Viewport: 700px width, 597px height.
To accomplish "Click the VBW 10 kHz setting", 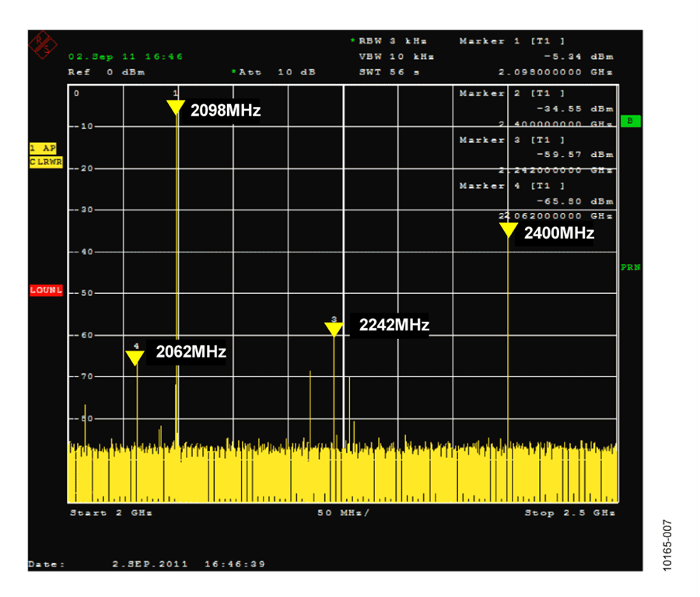I will [x=396, y=57].
